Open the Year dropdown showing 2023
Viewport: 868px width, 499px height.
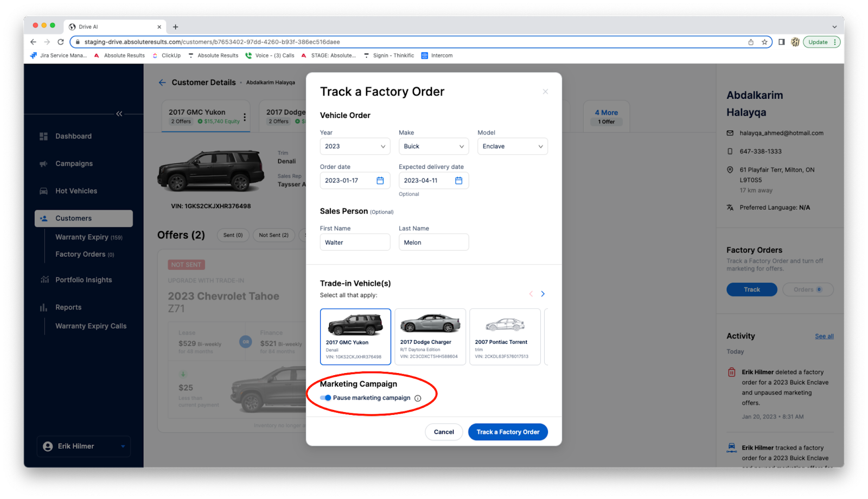[x=355, y=147]
